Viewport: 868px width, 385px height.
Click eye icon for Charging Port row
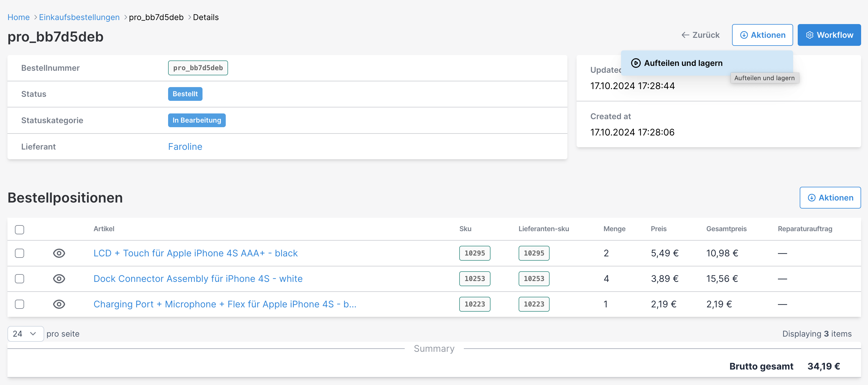click(59, 304)
